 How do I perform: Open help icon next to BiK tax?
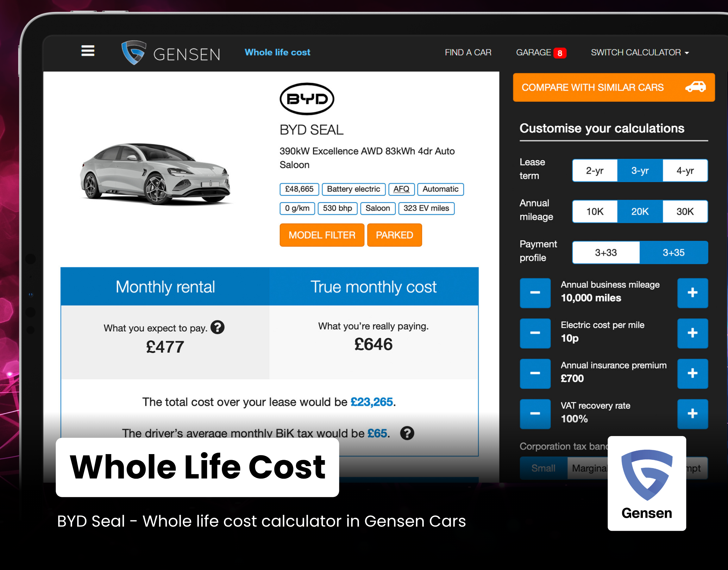(x=407, y=433)
